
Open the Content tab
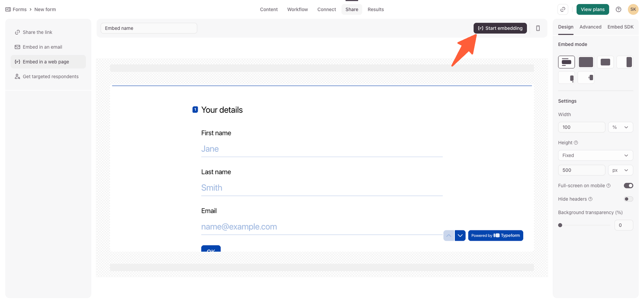click(x=269, y=9)
